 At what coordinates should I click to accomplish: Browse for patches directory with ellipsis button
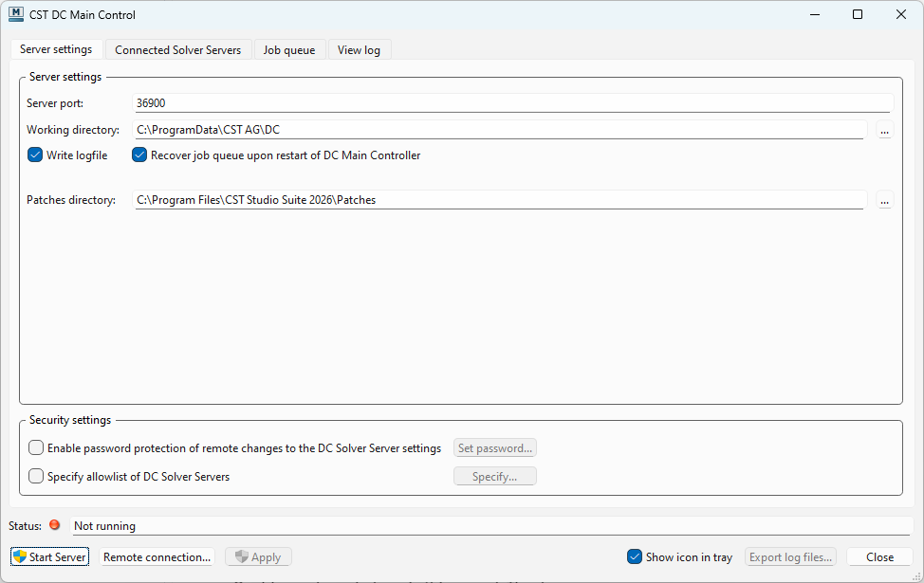click(x=884, y=200)
